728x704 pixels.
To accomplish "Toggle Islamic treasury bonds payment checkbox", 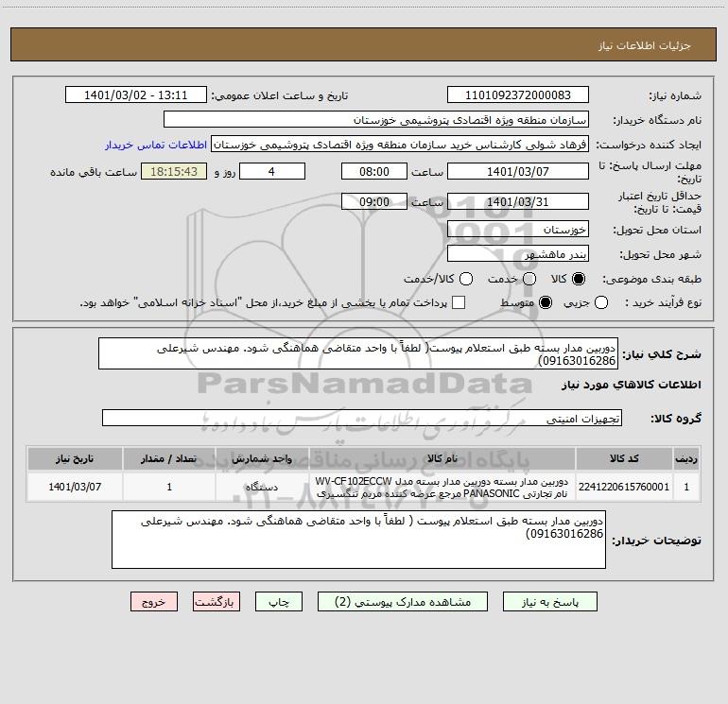I will pos(459,302).
